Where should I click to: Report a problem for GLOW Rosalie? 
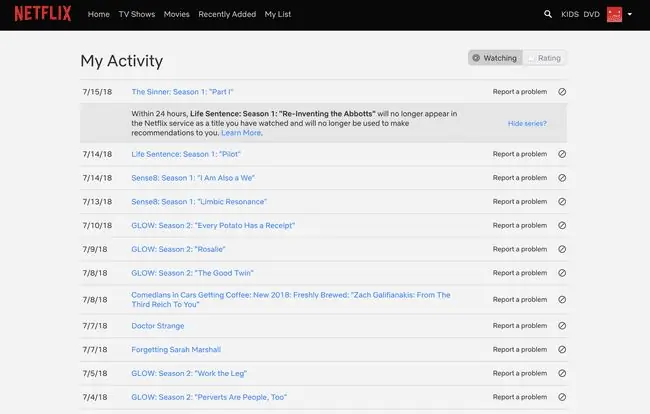coord(520,249)
